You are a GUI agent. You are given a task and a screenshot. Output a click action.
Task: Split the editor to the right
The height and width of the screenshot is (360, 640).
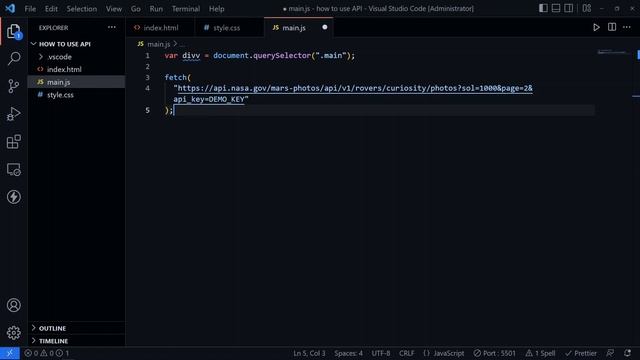point(612,27)
